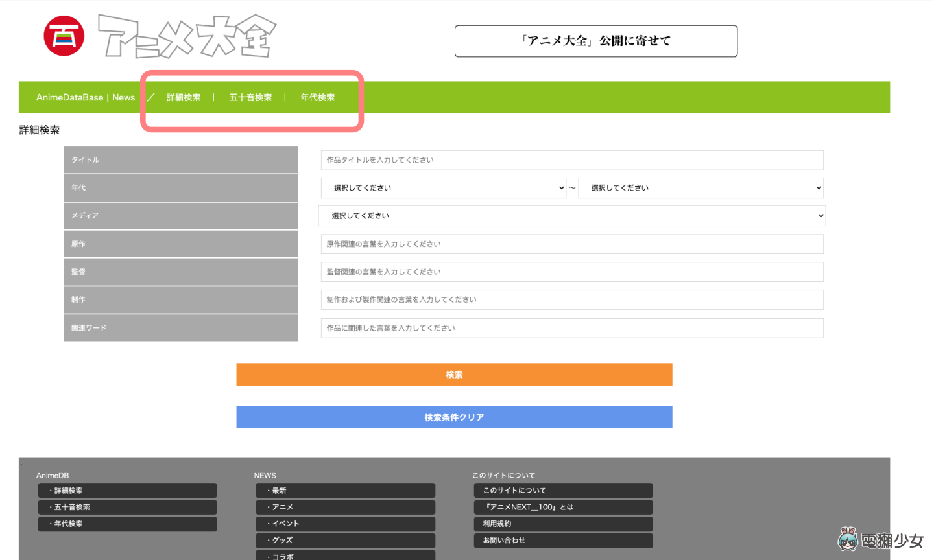Open the 「アニメ大全」公開に寄せて banner

(595, 40)
